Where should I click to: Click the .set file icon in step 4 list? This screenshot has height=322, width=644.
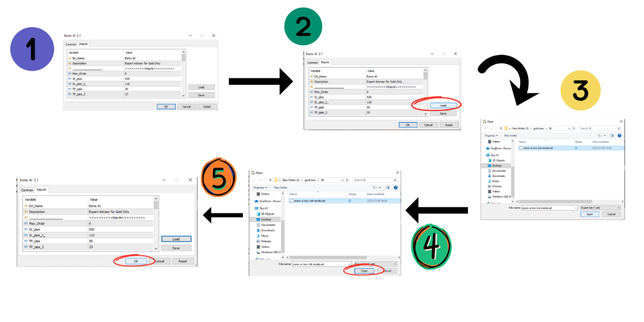coord(291,200)
